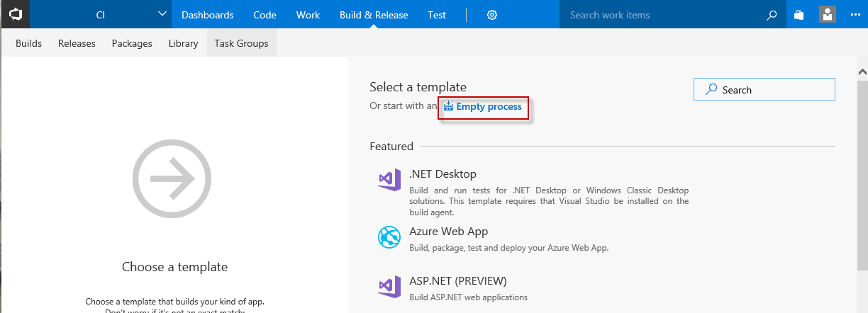Open settings gear icon
Viewport: 868px width, 313px height.
tap(493, 15)
